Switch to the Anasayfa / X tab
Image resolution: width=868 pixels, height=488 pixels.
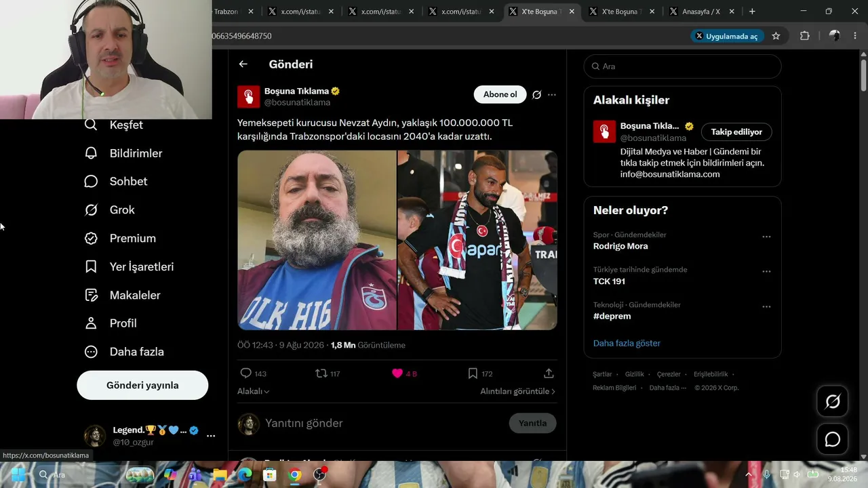click(x=701, y=12)
